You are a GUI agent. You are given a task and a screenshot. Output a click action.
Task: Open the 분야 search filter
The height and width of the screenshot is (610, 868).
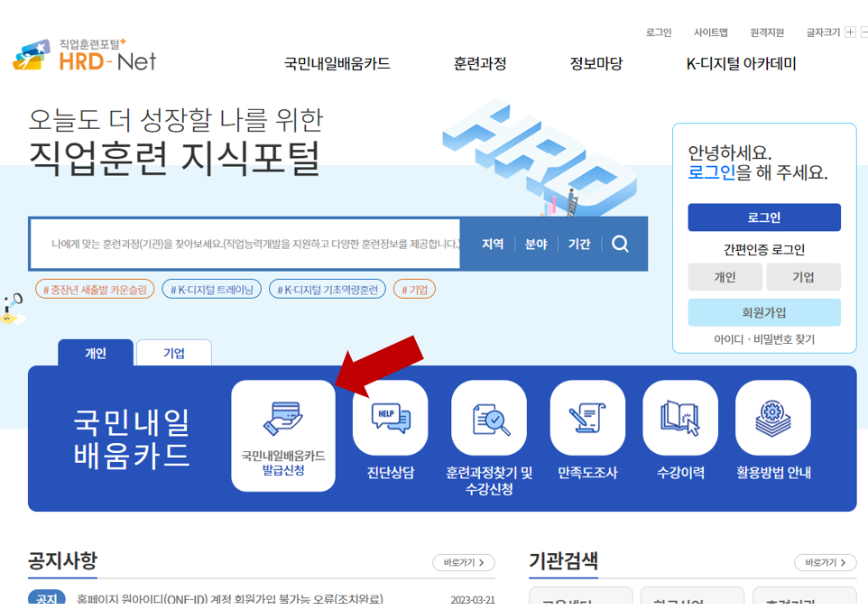536,245
